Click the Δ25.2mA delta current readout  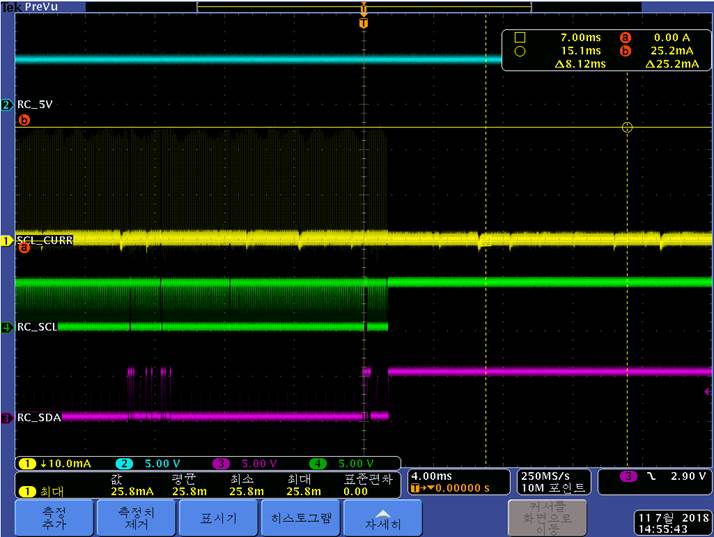(672, 64)
